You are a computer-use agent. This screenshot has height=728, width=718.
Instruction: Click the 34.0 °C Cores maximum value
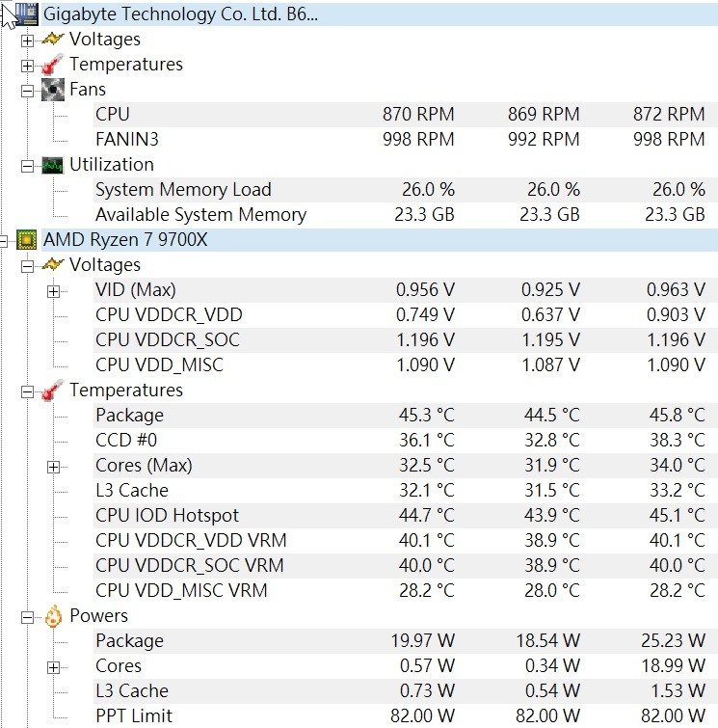tap(678, 465)
